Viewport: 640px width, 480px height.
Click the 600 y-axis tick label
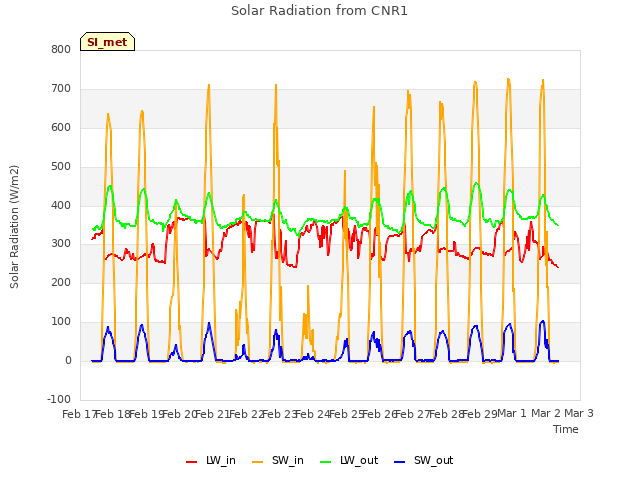tap(61, 127)
